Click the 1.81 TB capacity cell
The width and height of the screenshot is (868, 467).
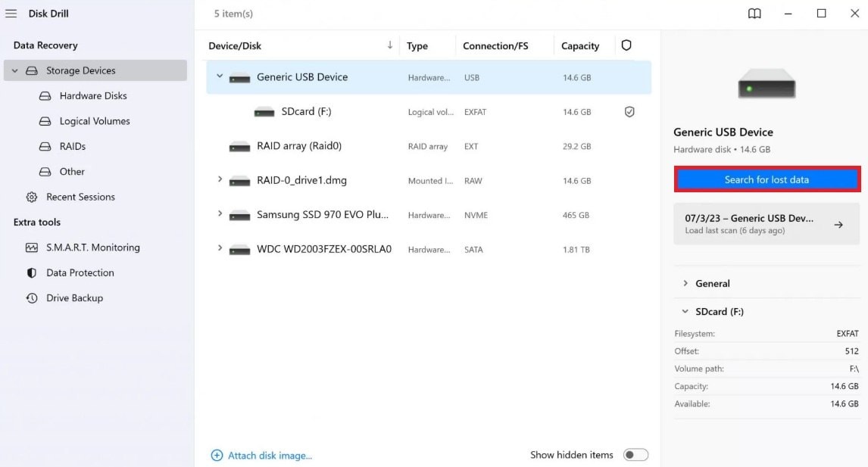[x=576, y=250]
